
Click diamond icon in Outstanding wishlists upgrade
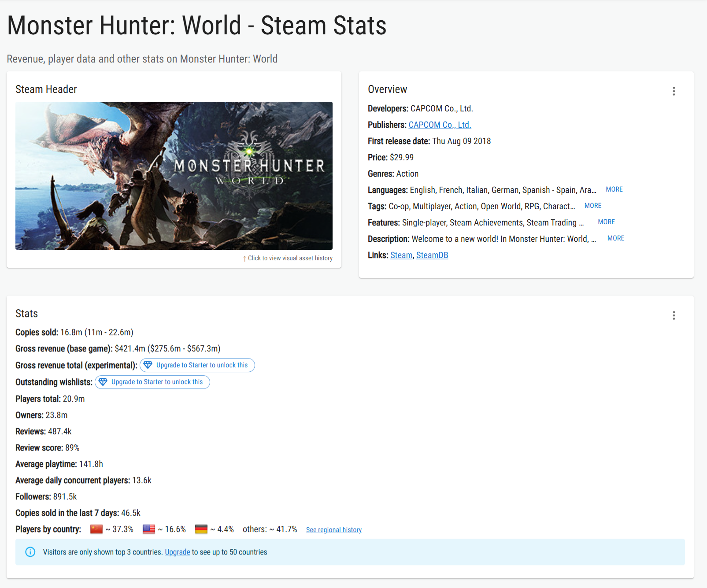[x=103, y=381]
